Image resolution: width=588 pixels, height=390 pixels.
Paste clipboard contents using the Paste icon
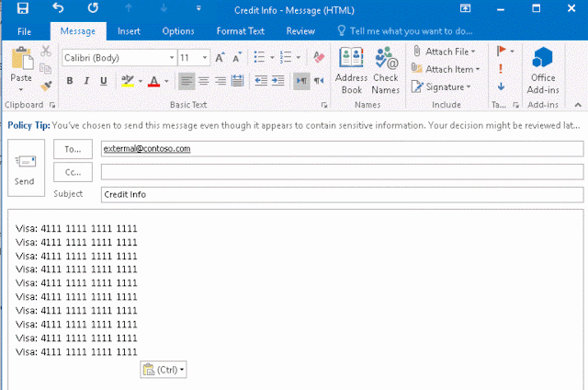(x=22, y=59)
